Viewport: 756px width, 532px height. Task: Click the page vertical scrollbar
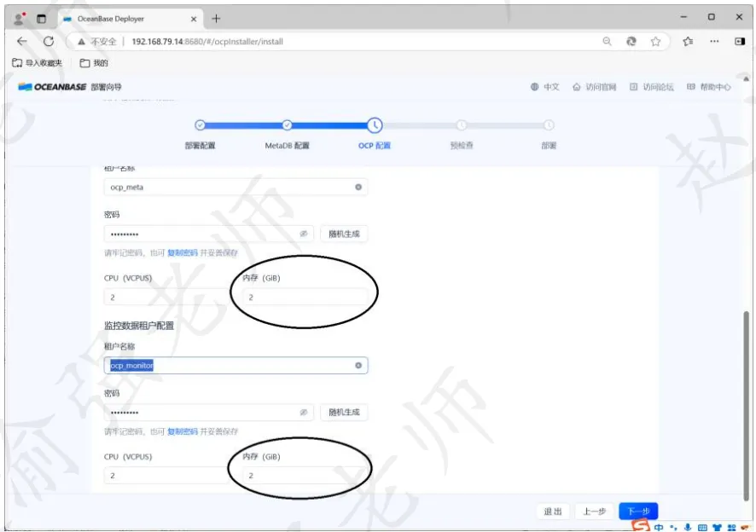pos(746,406)
